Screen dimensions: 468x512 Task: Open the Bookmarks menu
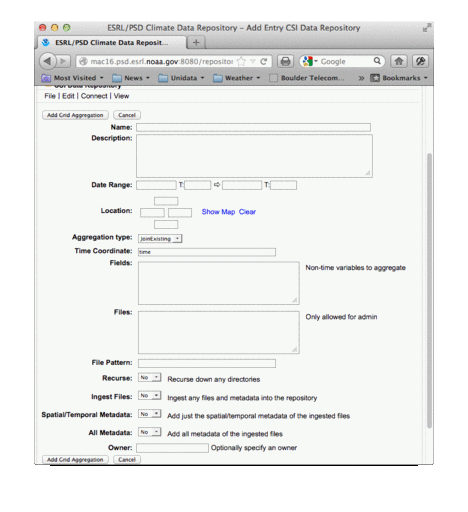coord(399,78)
